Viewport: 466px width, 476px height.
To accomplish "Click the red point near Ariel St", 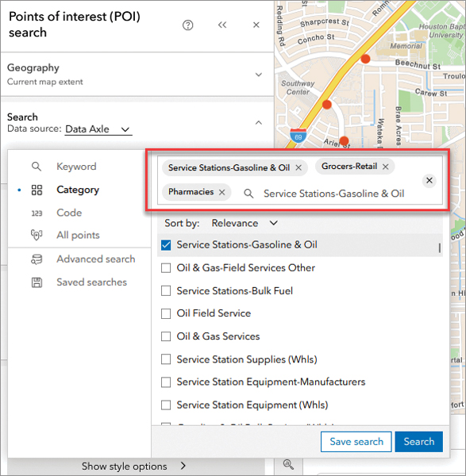I will [x=344, y=141].
